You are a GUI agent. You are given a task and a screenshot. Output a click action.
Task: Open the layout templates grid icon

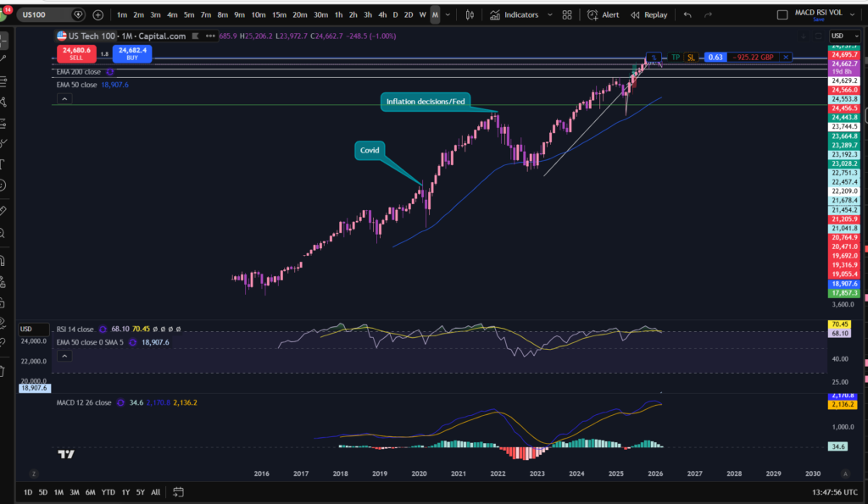click(567, 15)
